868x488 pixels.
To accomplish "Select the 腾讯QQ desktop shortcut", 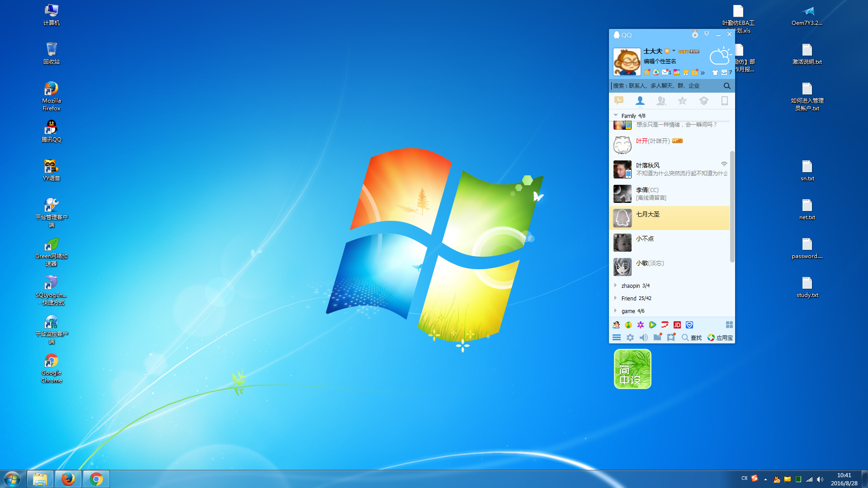I will [52, 131].
